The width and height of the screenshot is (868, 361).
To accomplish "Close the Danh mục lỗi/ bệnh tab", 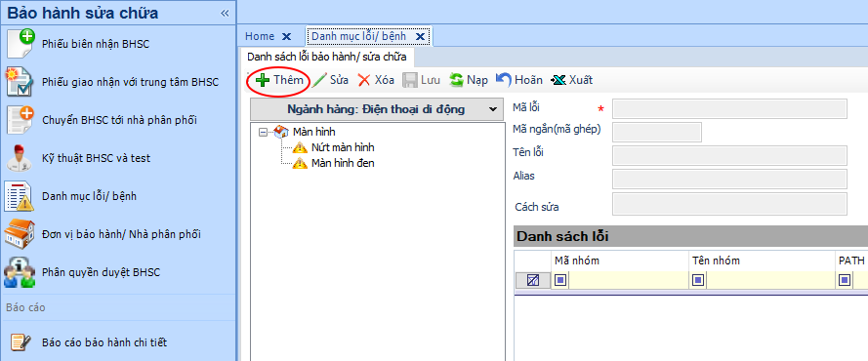I will (x=420, y=36).
